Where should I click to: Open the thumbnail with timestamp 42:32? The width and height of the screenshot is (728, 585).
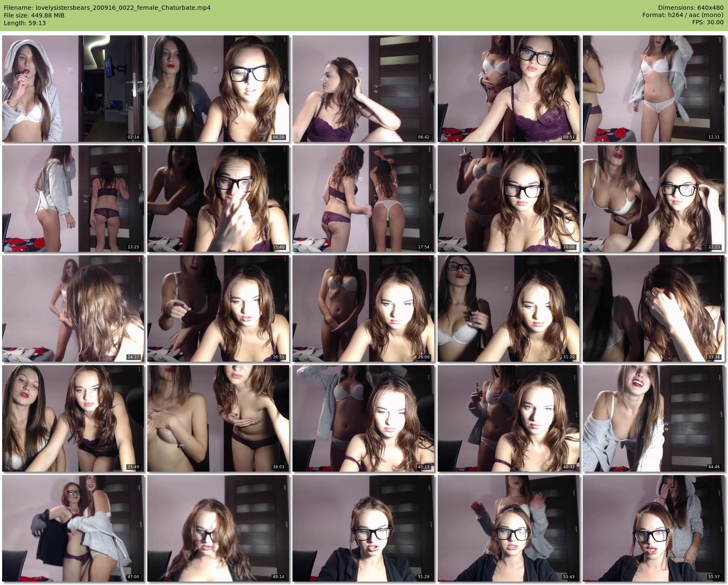[x=508, y=418]
